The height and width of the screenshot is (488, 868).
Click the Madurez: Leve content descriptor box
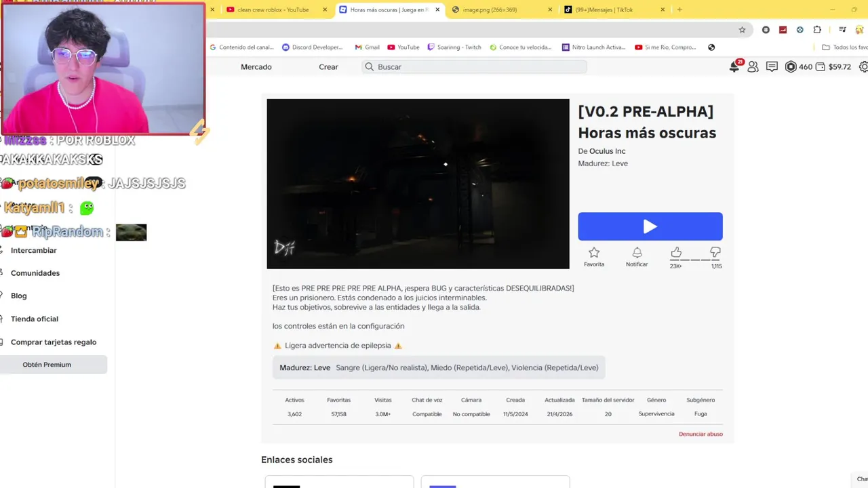coord(439,367)
